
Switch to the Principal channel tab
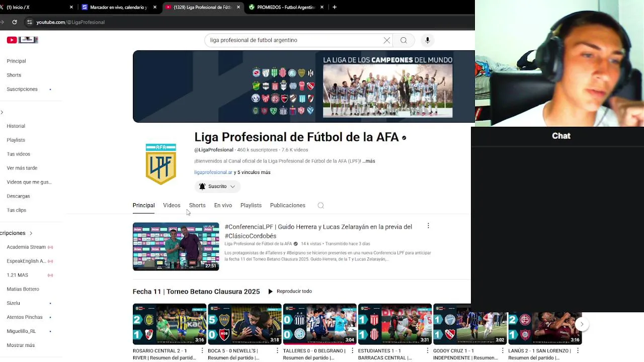pyautogui.click(x=143, y=205)
